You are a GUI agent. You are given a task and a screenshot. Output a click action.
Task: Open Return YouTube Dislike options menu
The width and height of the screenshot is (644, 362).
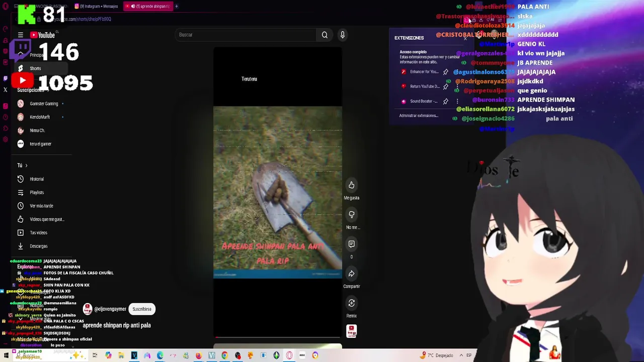tap(457, 86)
